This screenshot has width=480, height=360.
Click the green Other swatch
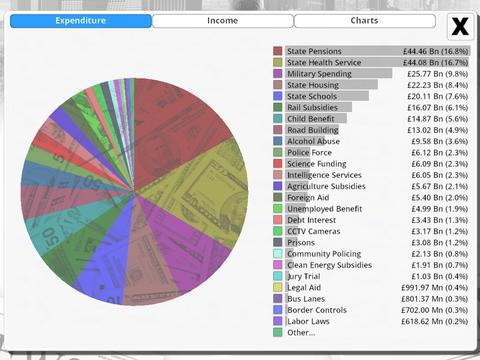pos(278,332)
